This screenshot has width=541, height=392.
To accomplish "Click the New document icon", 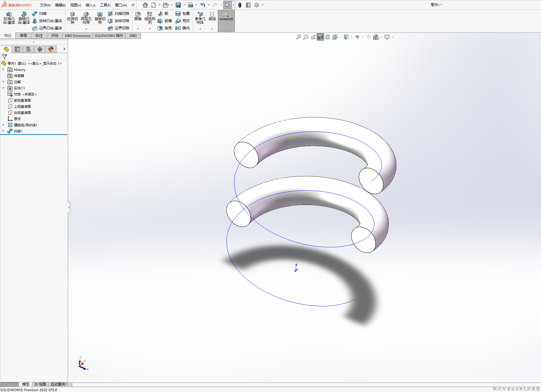I will (x=154, y=5).
